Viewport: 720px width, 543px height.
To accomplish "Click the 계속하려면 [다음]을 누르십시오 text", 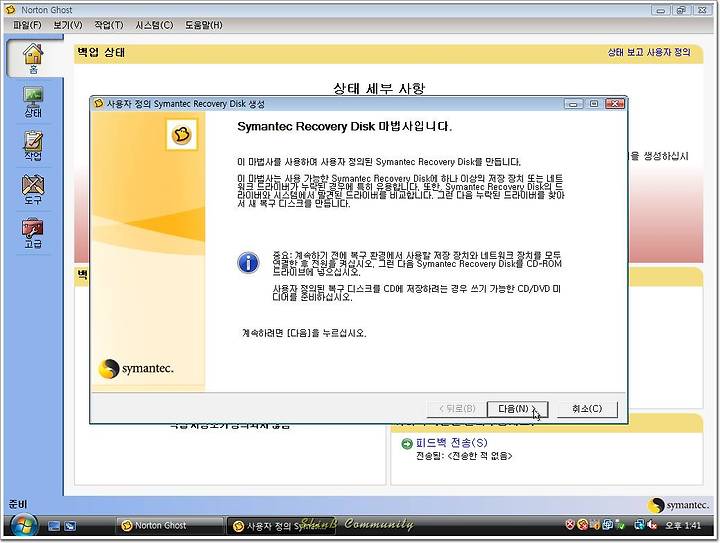I will pos(304,333).
